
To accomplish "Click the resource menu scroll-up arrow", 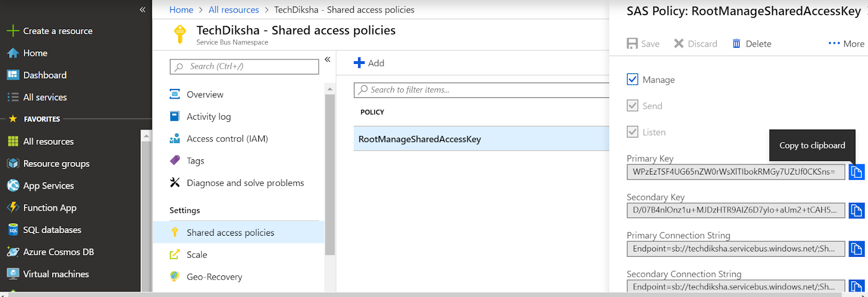I will pyautogui.click(x=330, y=88).
